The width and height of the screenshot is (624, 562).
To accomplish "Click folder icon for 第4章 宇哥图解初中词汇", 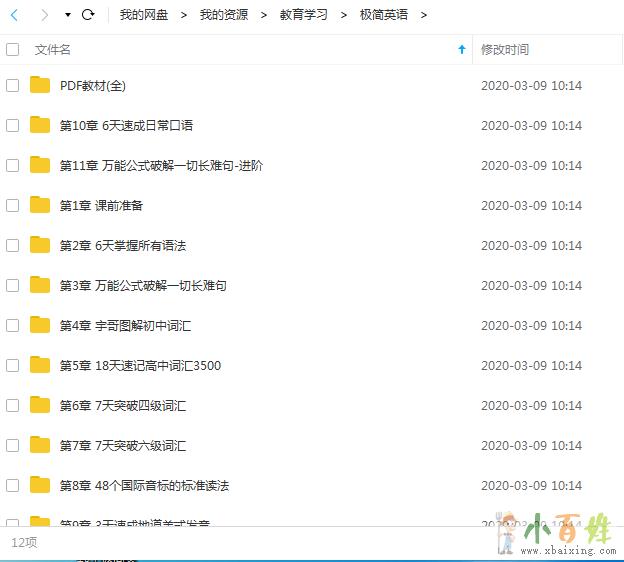I will click(40, 325).
